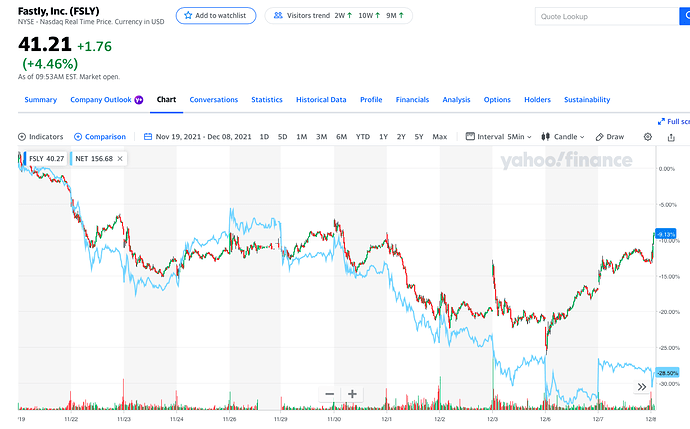Open the Company Outlook tab
The image size is (690, 429).
coord(101,100)
